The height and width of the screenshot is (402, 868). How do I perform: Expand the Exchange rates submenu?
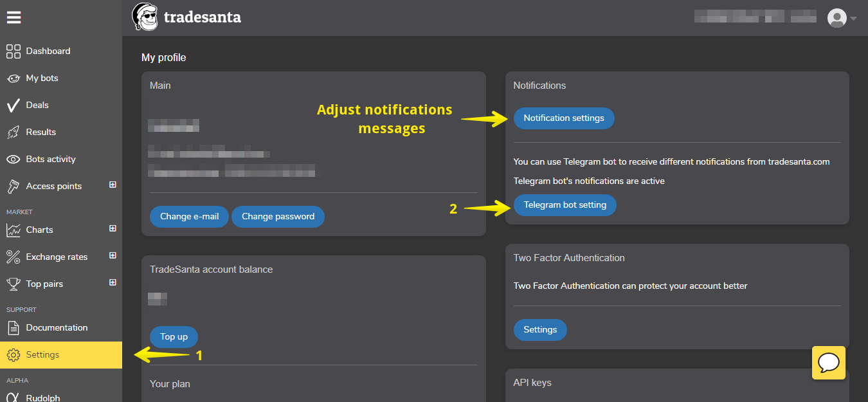[113, 255]
